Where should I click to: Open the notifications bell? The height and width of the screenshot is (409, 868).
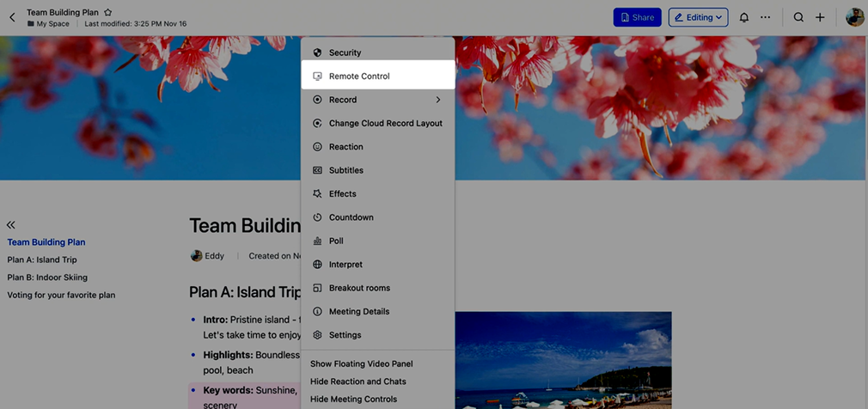(x=743, y=17)
